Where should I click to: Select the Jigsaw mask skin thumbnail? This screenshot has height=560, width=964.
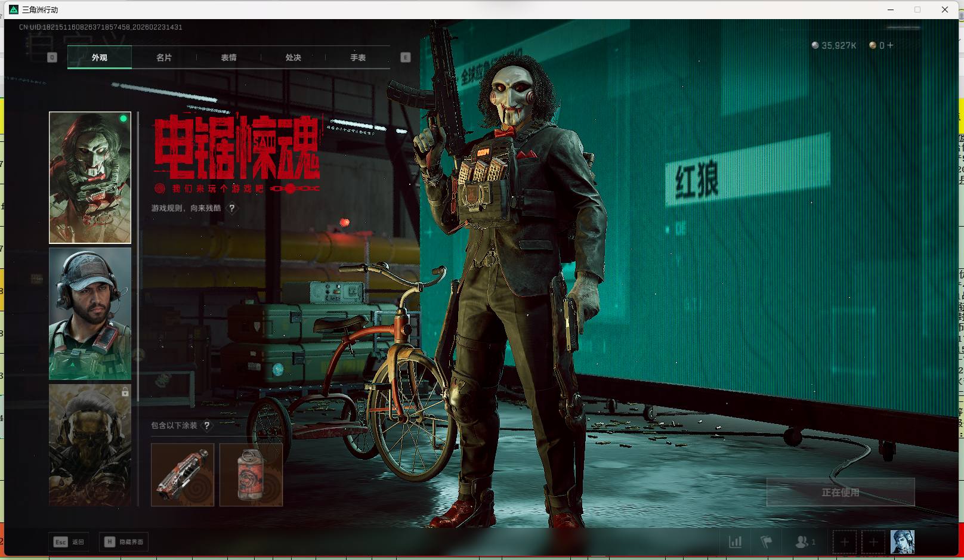[x=90, y=178]
